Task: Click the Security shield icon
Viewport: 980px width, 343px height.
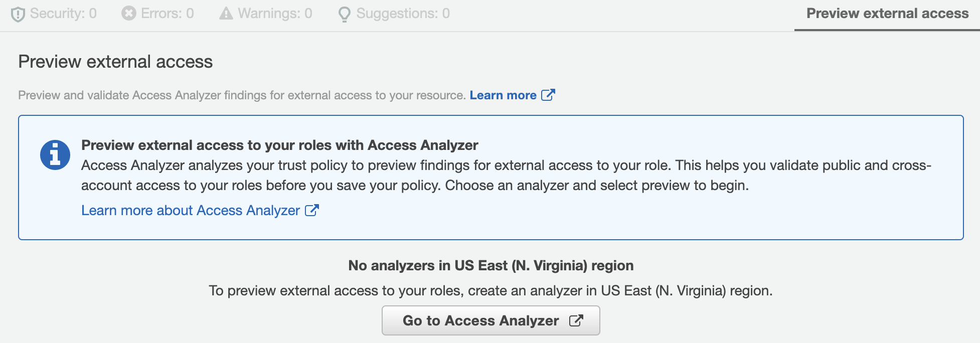Action: [x=18, y=14]
